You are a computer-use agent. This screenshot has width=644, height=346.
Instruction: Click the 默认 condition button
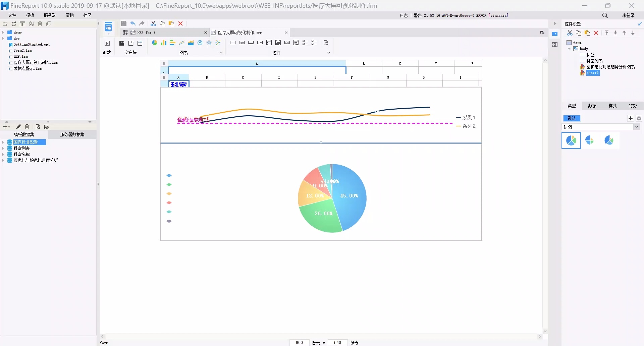[x=572, y=118]
